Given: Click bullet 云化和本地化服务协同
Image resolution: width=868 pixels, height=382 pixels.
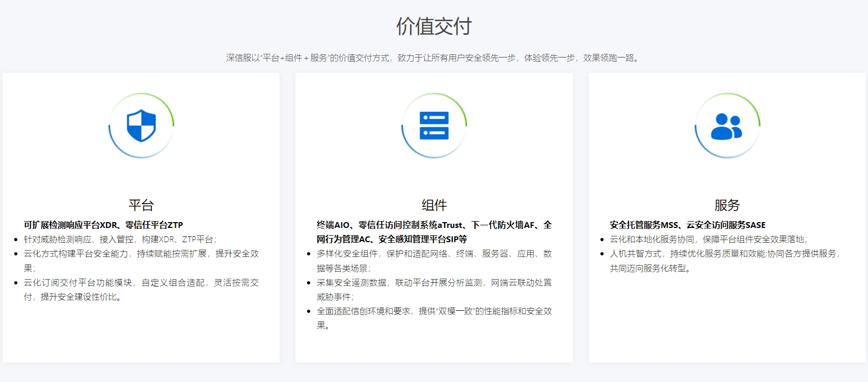Looking at the screenshot, I should tap(709, 239).
